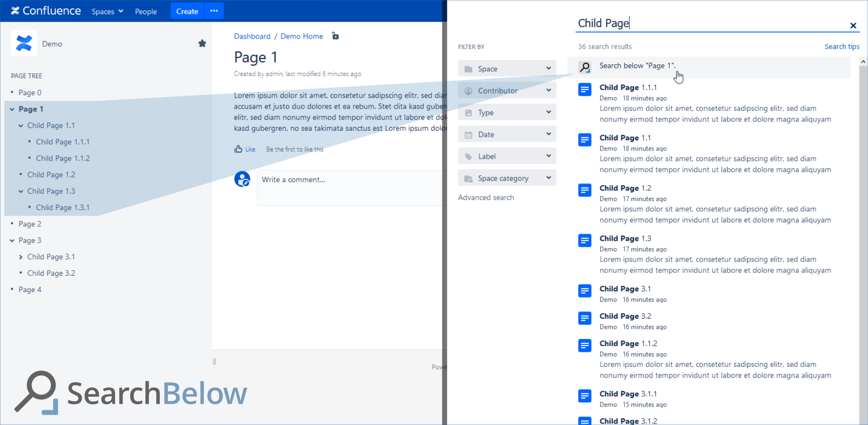Expand the Child Page 3.1 tree node
This screenshot has width=868, height=425.
coord(21,257)
